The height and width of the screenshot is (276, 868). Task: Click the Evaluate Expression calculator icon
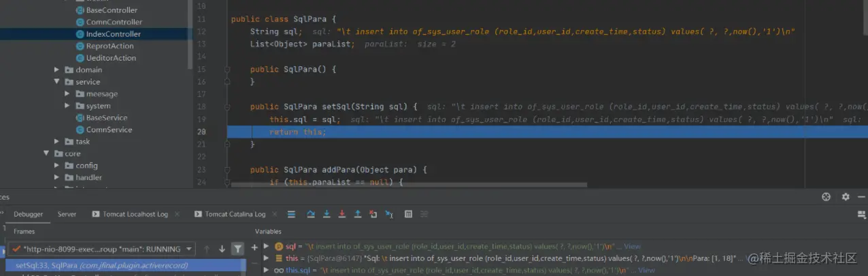[408, 214]
